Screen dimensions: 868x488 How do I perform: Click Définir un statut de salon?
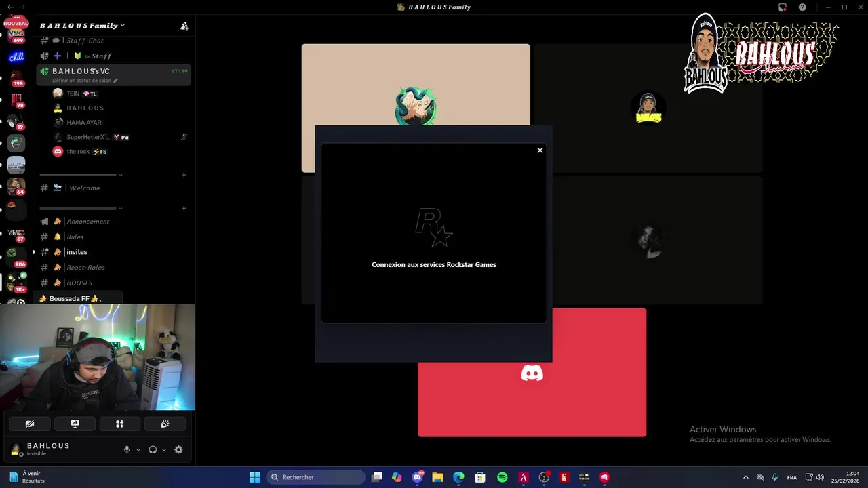click(x=85, y=81)
